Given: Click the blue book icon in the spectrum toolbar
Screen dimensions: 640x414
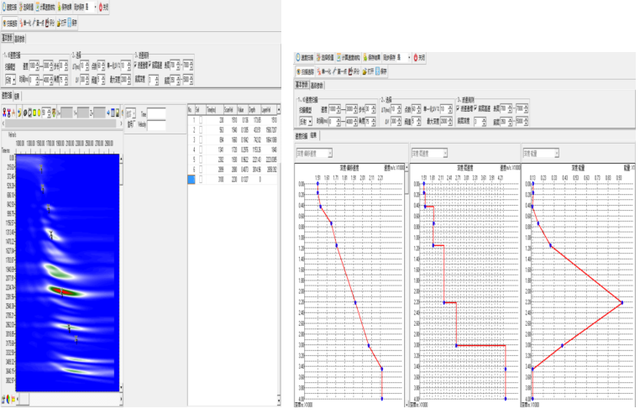Looking at the screenshot, I should 113,113.
